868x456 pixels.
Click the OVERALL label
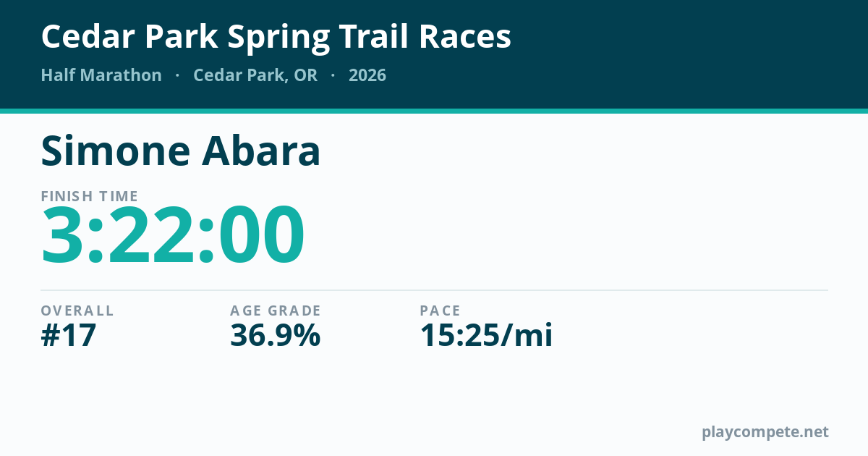(77, 311)
